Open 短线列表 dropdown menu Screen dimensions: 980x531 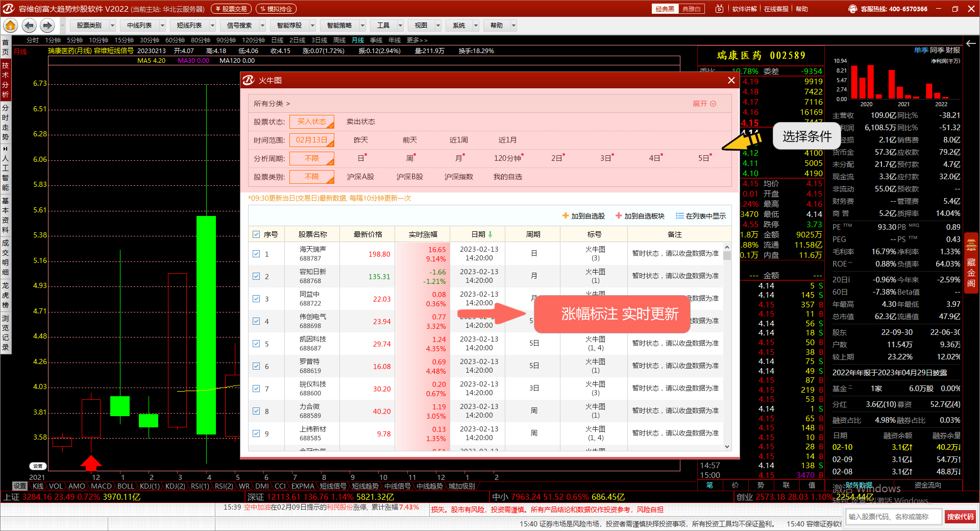[193, 25]
